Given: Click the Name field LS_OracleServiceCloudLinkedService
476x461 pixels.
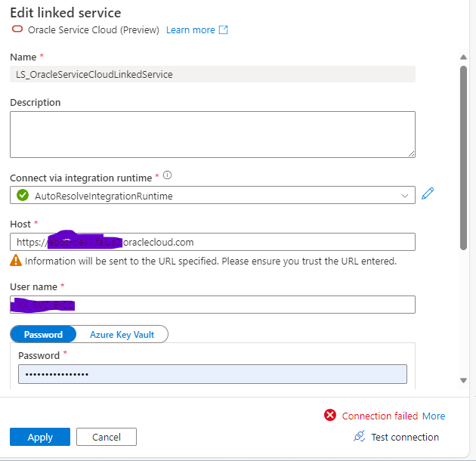Looking at the screenshot, I should pos(212,74).
